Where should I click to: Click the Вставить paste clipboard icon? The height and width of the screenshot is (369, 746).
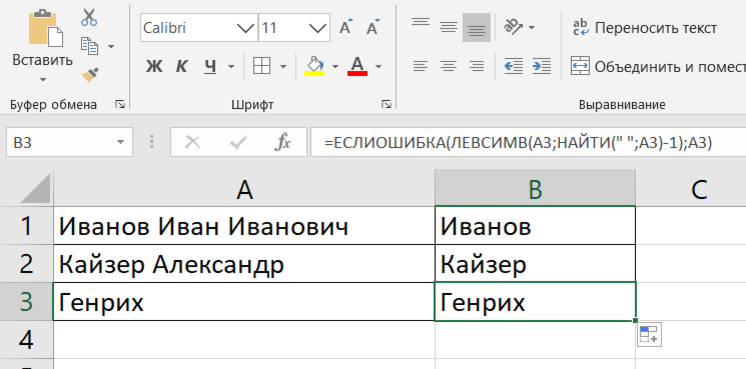coord(45,29)
